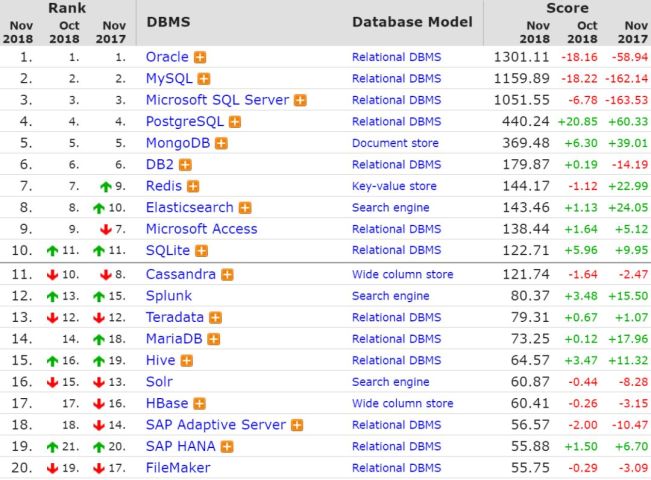Visit the FileMaker entry
Viewport: 651px width, 480px height.
click(x=178, y=468)
